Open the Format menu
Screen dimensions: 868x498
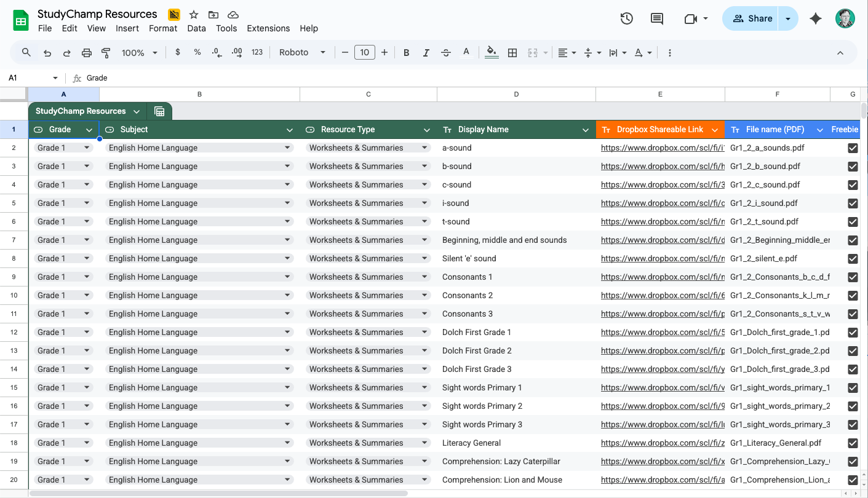tap(163, 28)
